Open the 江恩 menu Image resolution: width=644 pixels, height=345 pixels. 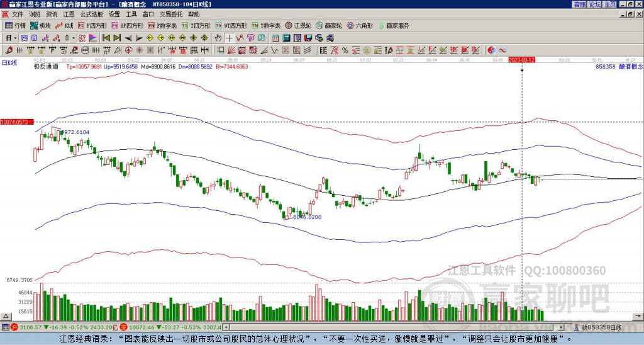(69, 14)
